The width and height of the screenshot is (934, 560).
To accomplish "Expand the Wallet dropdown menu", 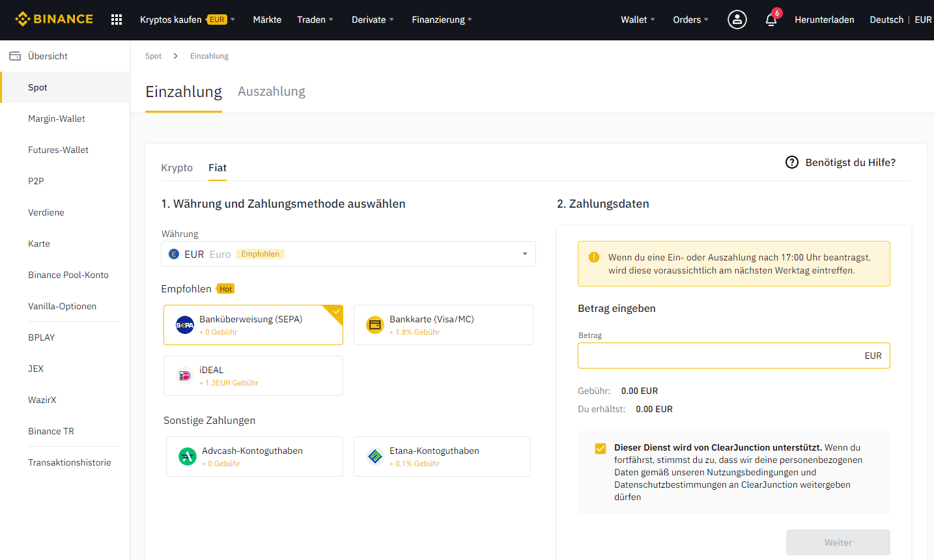I will [x=638, y=20].
